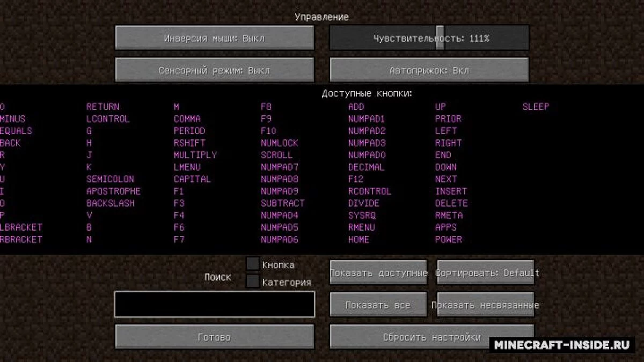Viewport: 644px width, 362px height.
Task: Select the POWER key entry
Action: (x=449, y=240)
